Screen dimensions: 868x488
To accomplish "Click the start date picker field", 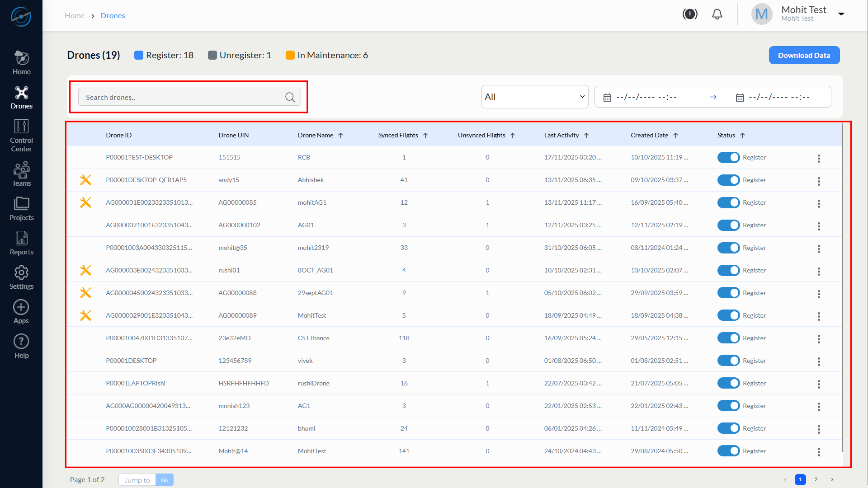I will pos(646,97).
